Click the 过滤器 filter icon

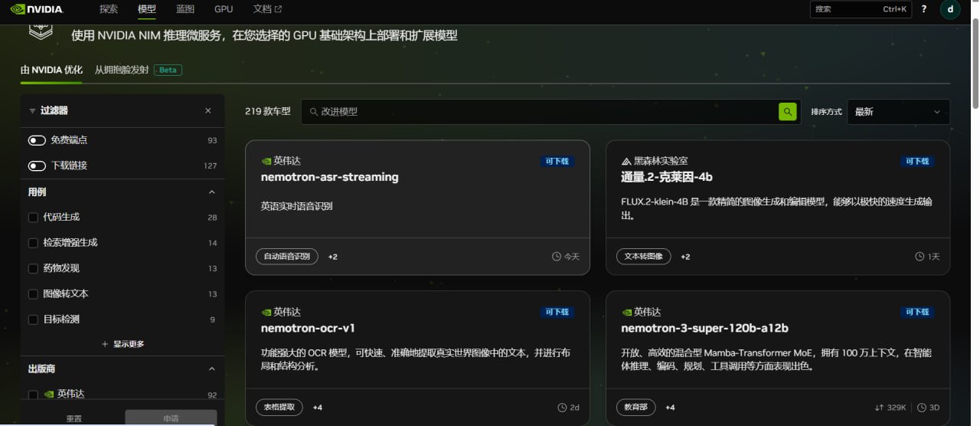32,111
